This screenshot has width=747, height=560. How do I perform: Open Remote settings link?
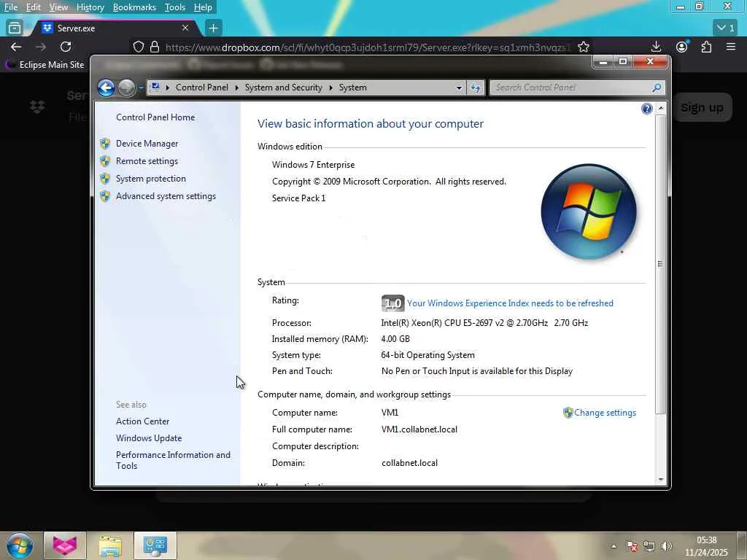[x=147, y=161]
